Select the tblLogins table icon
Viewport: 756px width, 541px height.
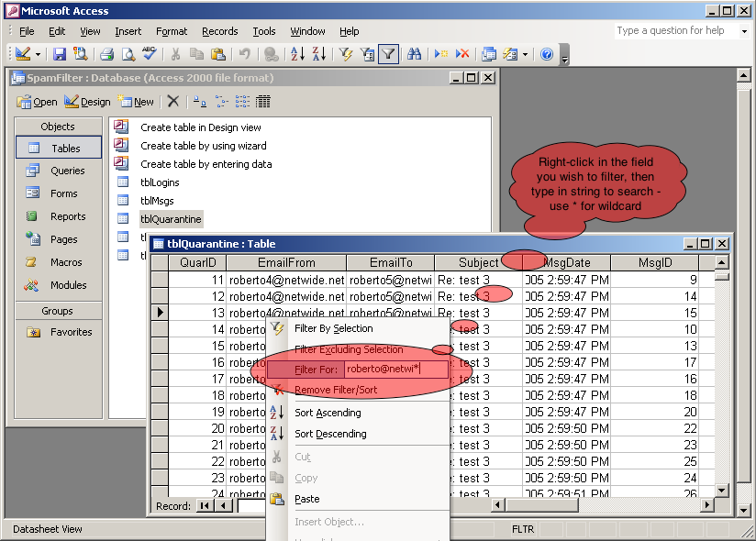coord(124,182)
